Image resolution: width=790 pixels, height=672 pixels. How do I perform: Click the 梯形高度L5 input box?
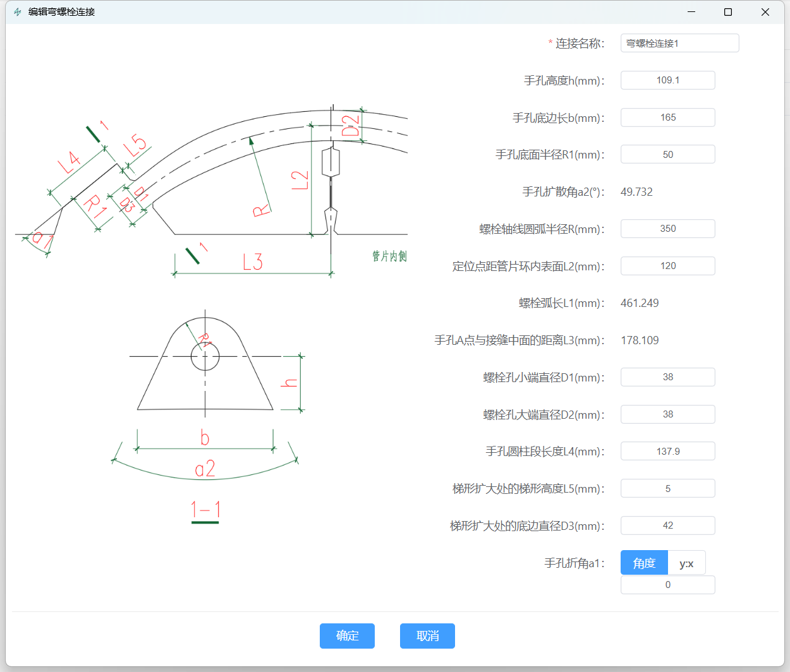(667, 489)
